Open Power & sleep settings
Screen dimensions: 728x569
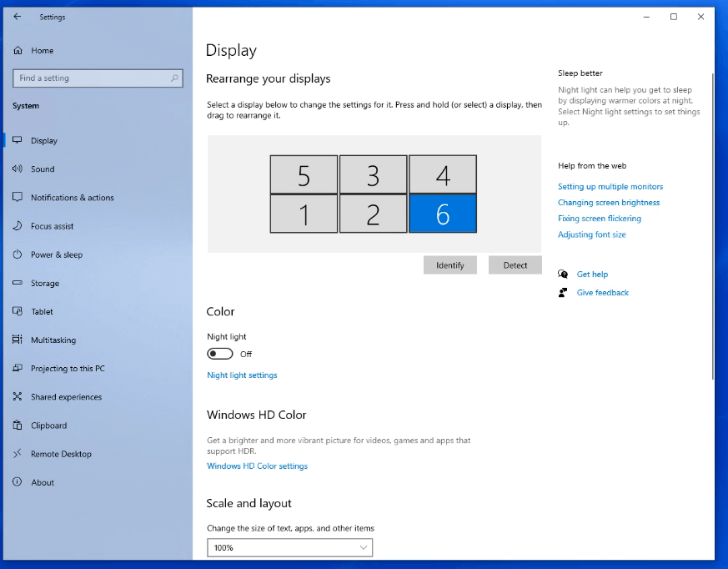click(57, 254)
